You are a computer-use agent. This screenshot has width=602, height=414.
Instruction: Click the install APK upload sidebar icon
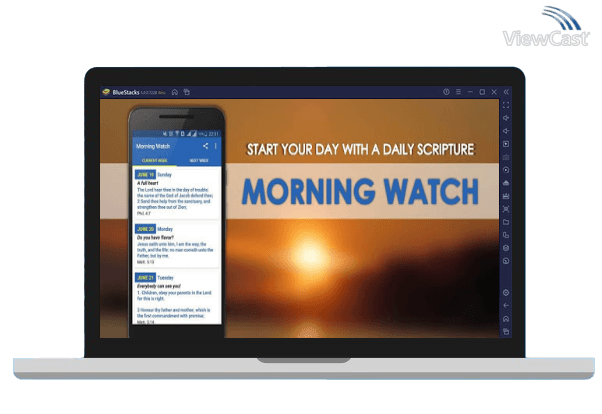pos(506,183)
